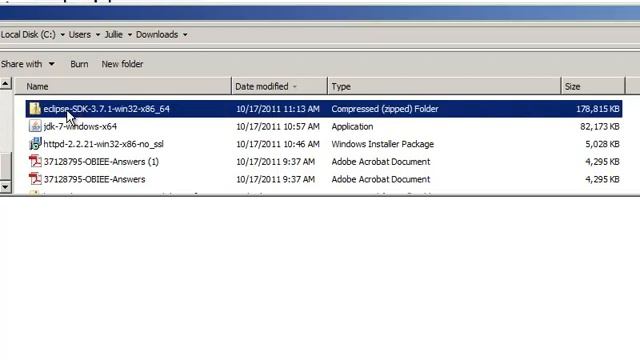The image size is (640, 360).
Task: Click the PDF icon of 37128795-OBIEE-Answers
Action: click(35, 179)
